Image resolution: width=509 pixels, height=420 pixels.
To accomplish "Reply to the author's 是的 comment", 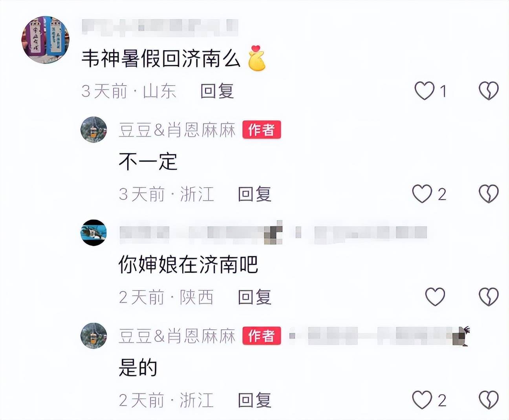I will point(255,400).
